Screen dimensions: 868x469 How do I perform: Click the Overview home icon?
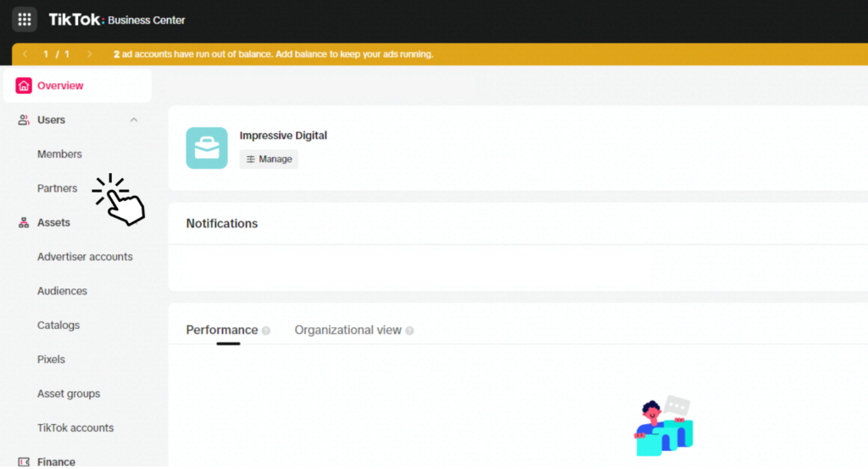pyautogui.click(x=24, y=86)
